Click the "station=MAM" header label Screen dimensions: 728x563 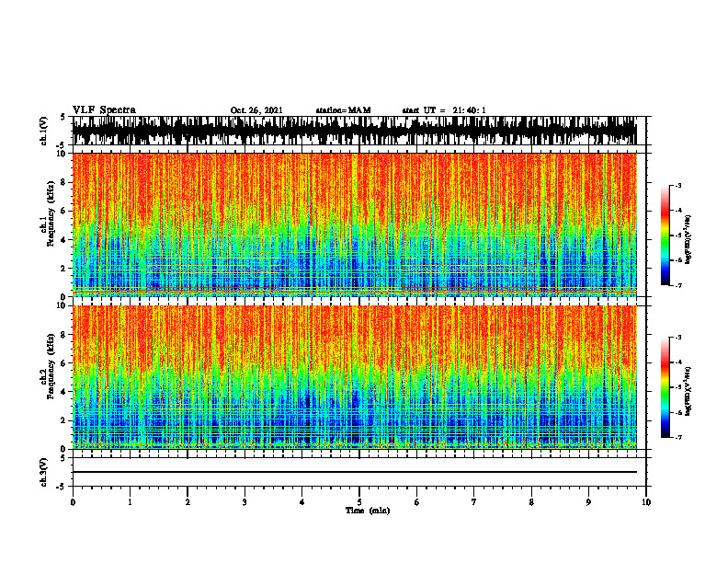[x=343, y=110]
